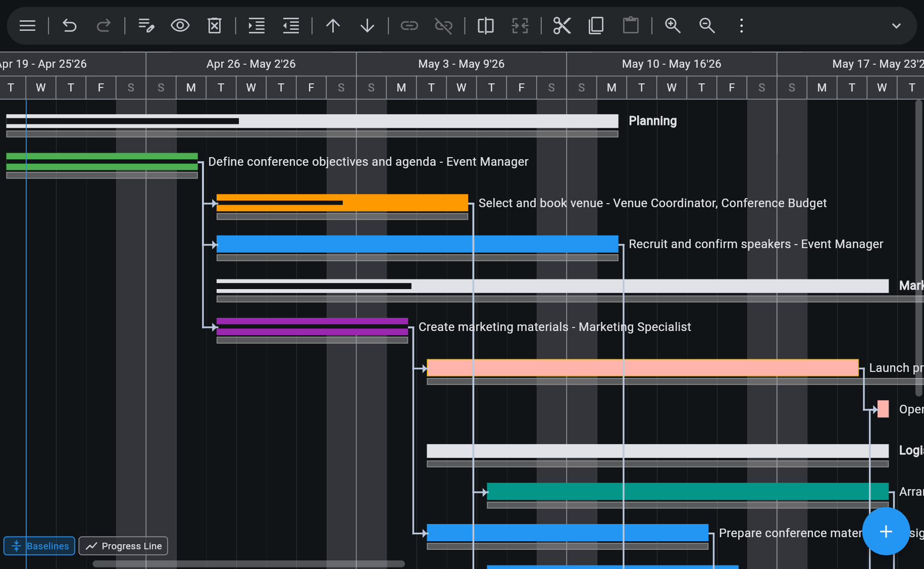Expand the fit-to-screen options
Viewport: 924px width, 569px height.
[x=520, y=25]
